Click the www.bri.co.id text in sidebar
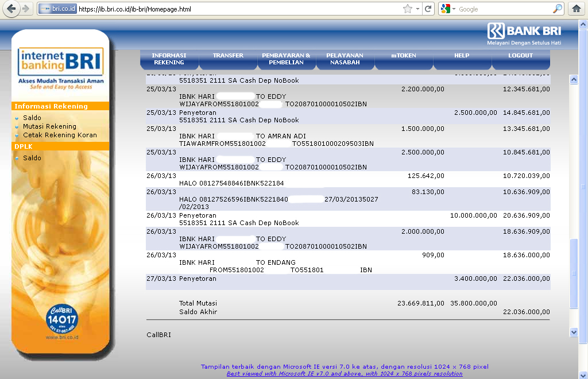Viewport: 588px width, 379px height. (62, 338)
